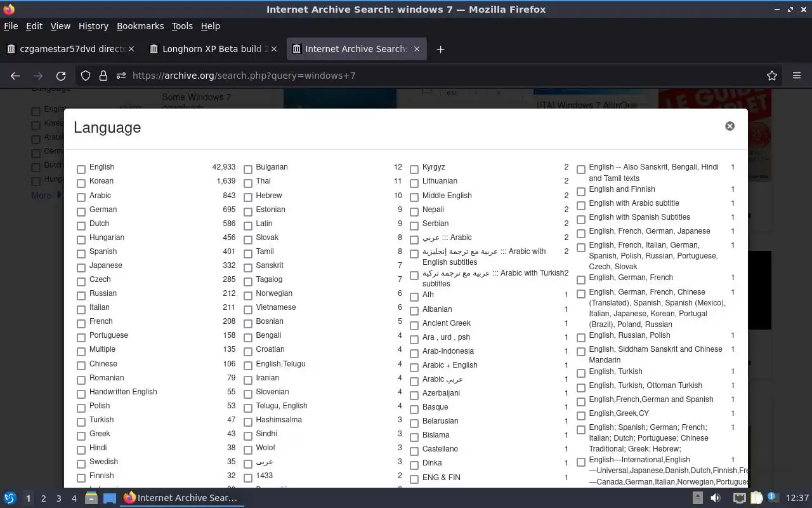Click the Middle English label
Image resolution: width=812 pixels, height=508 pixels.
pos(447,196)
